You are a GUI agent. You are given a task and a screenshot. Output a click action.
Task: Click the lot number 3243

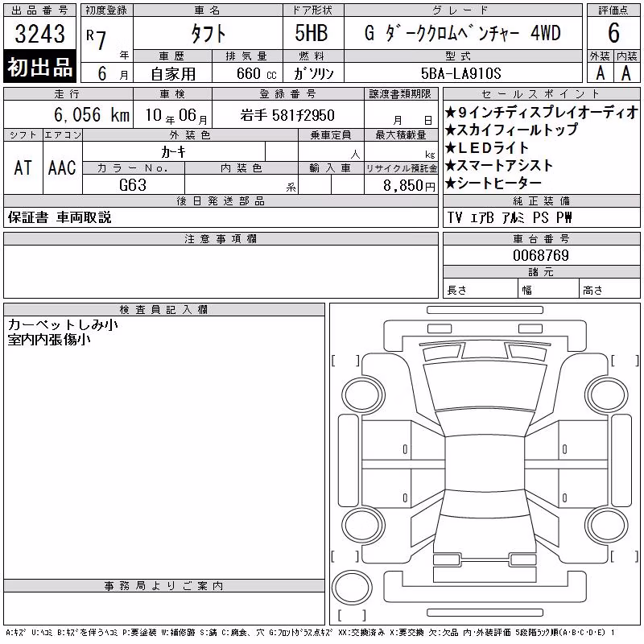[x=39, y=34]
